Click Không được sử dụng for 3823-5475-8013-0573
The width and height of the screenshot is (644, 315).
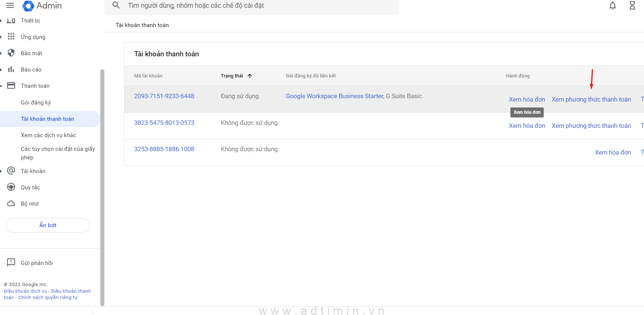249,123
